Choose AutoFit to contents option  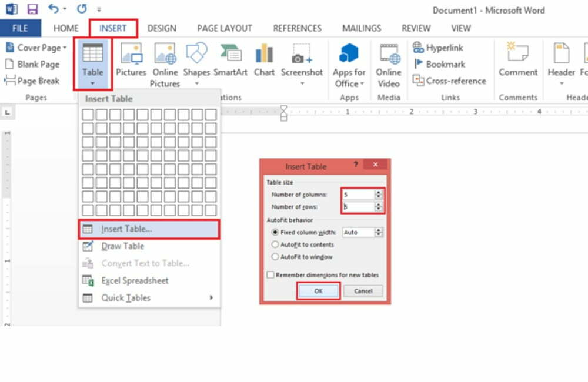click(275, 245)
